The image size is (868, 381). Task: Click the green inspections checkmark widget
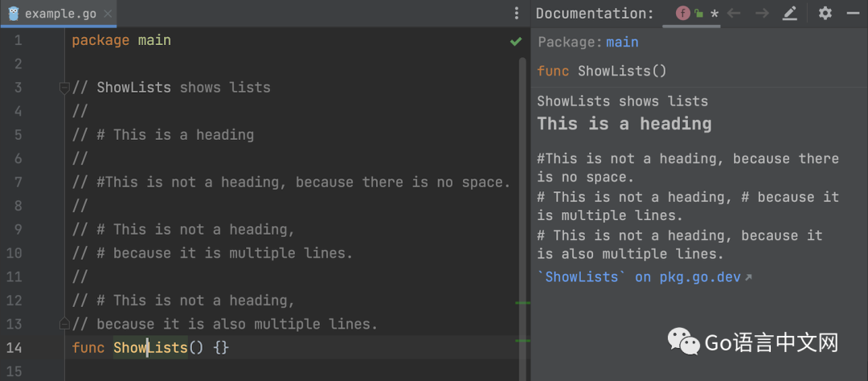click(x=516, y=41)
